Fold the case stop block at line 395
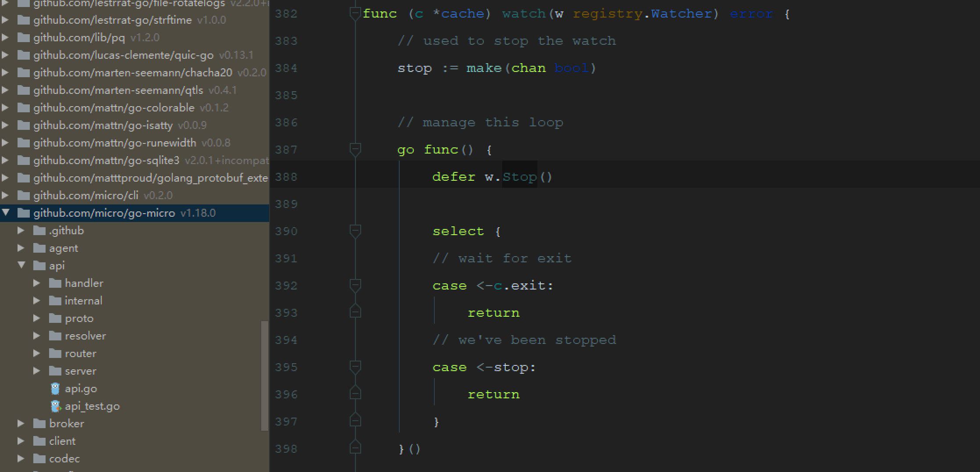This screenshot has width=980, height=472. tap(355, 368)
